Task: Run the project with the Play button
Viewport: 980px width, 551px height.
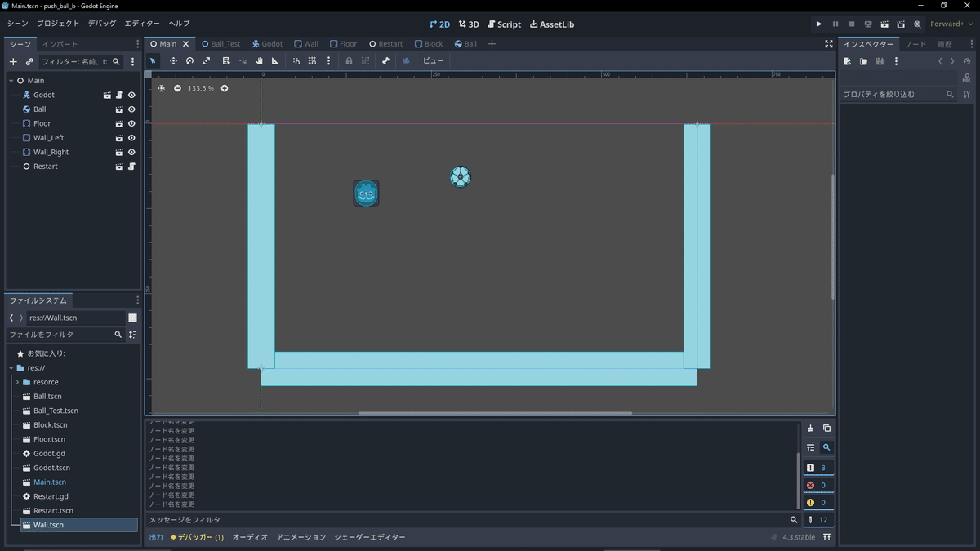Action: 818,24
